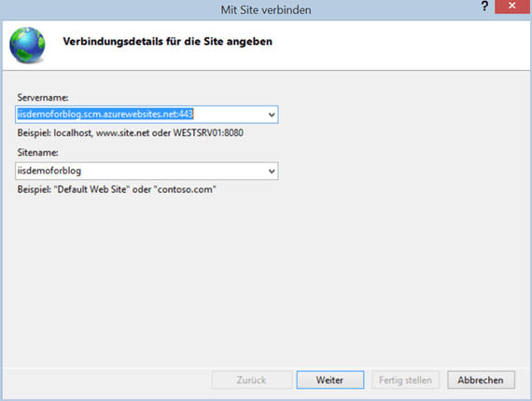The image size is (532, 401).
Task: Click the greyed-out Zurück button
Action: click(x=252, y=380)
